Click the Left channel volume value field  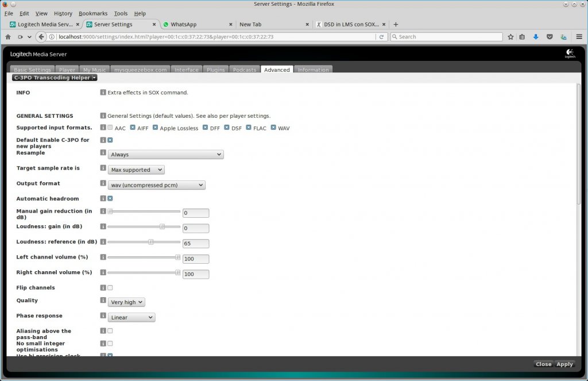(x=196, y=259)
